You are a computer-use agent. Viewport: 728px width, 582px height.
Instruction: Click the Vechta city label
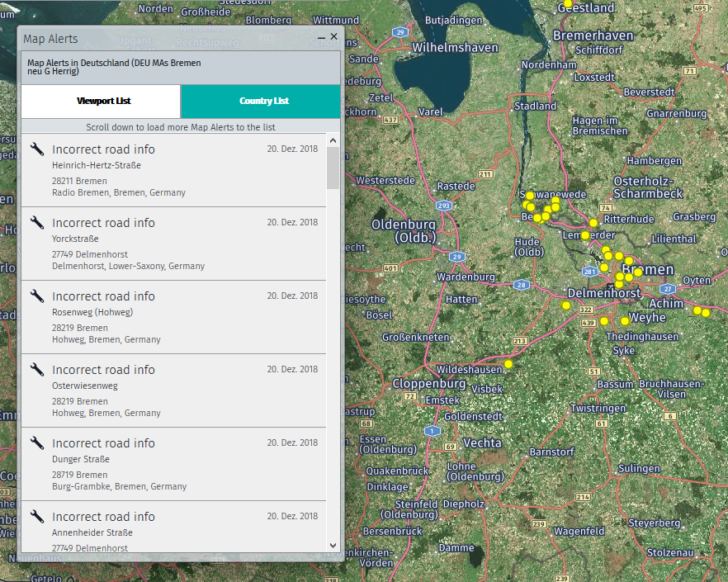click(482, 443)
